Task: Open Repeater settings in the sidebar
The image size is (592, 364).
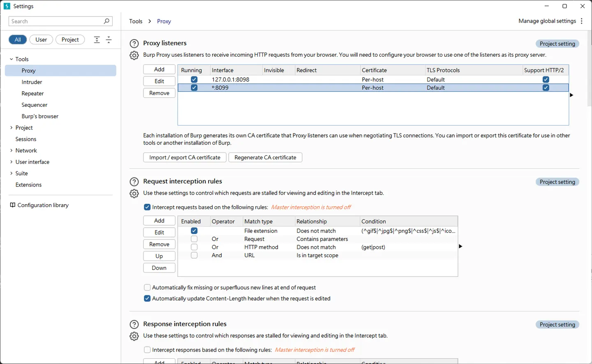Action: [32, 94]
